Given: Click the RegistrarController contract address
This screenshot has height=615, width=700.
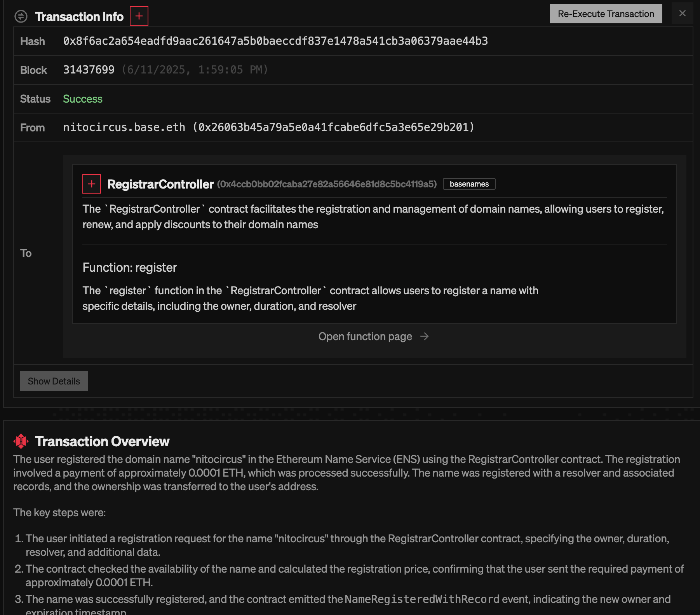Looking at the screenshot, I should [327, 184].
